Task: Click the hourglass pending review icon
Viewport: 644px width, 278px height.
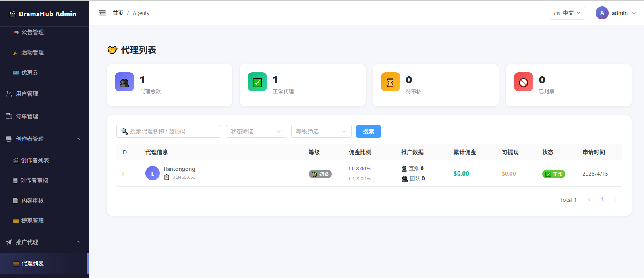Action: click(391, 82)
